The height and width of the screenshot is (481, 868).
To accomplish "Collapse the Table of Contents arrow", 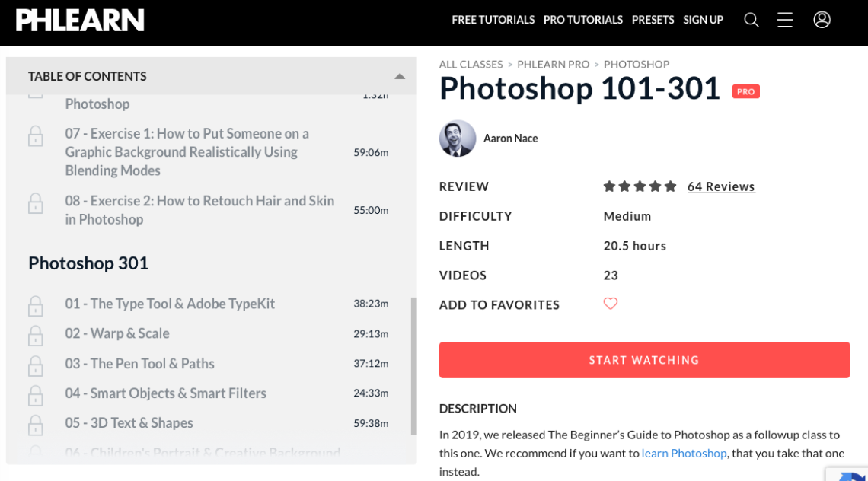I will (x=400, y=76).
